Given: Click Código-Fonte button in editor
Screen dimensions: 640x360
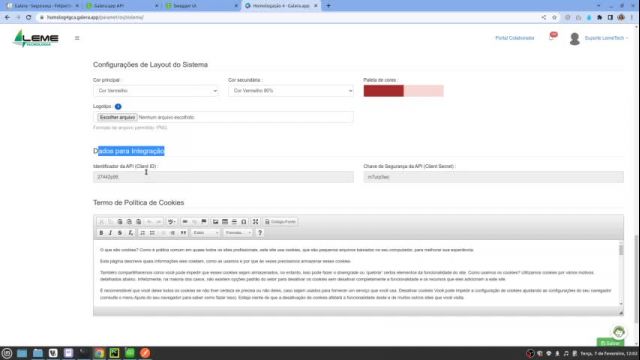Looking at the screenshot, I should coord(280,222).
